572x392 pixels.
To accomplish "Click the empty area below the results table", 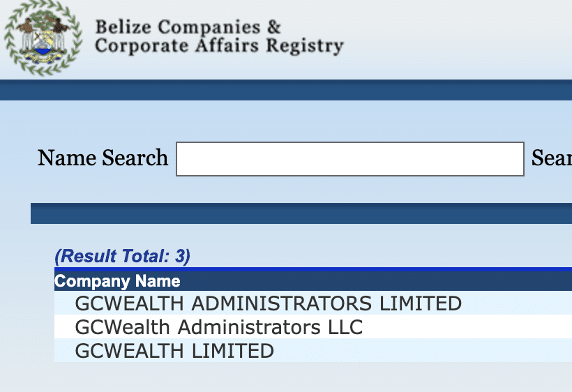I will [286, 377].
